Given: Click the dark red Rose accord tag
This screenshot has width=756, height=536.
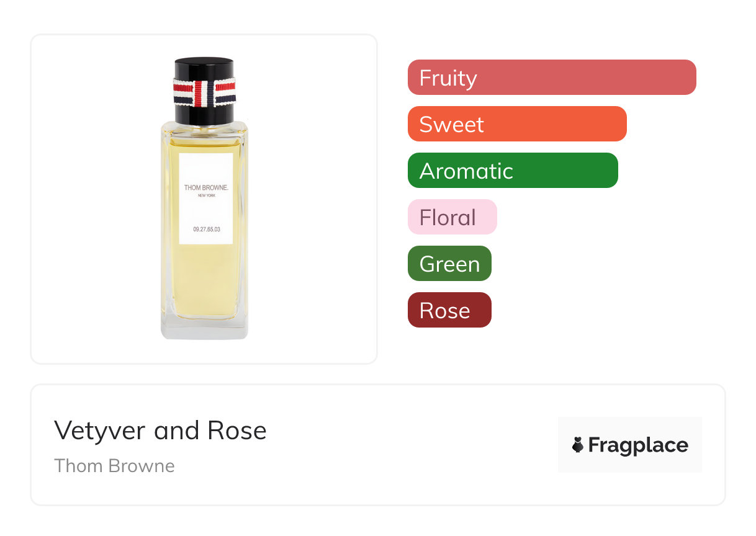Looking at the screenshot, I should click(449, 310).
